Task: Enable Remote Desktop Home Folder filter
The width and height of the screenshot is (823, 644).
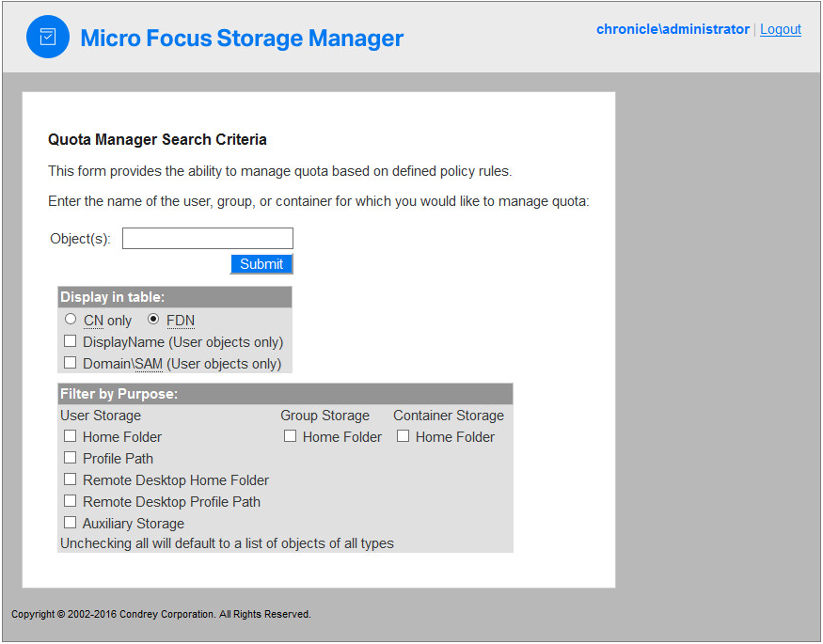Action: point(71,479)
